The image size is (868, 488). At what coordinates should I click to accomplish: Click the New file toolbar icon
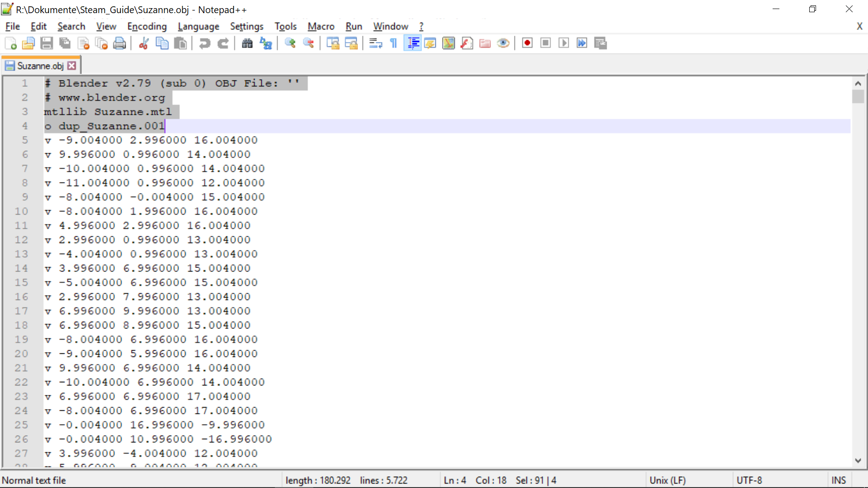[10, 43]
